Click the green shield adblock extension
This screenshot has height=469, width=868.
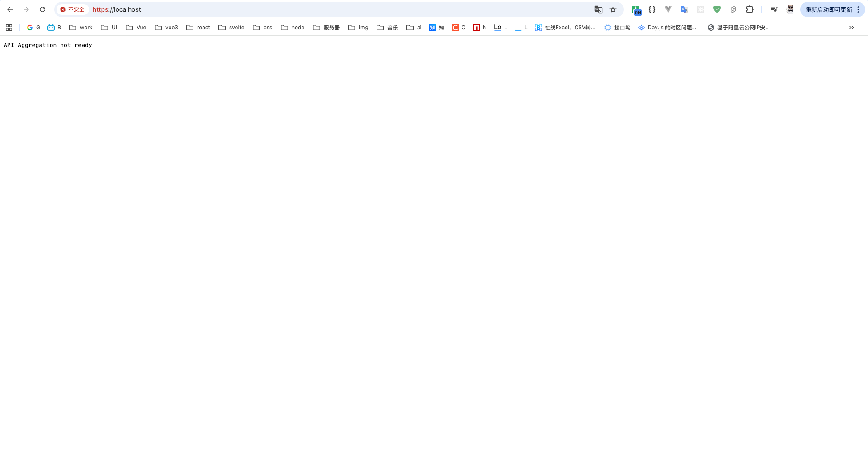point(717,9)
